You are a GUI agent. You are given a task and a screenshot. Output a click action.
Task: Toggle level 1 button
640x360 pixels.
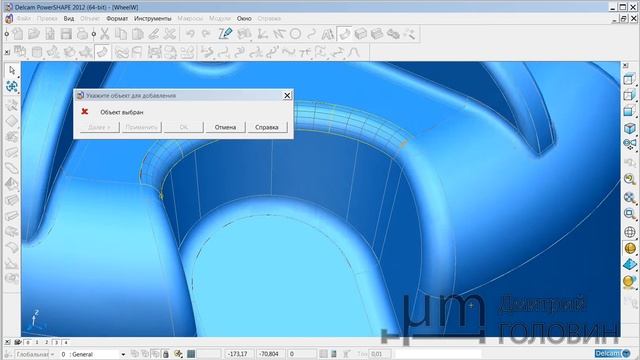tap(38, 342)
